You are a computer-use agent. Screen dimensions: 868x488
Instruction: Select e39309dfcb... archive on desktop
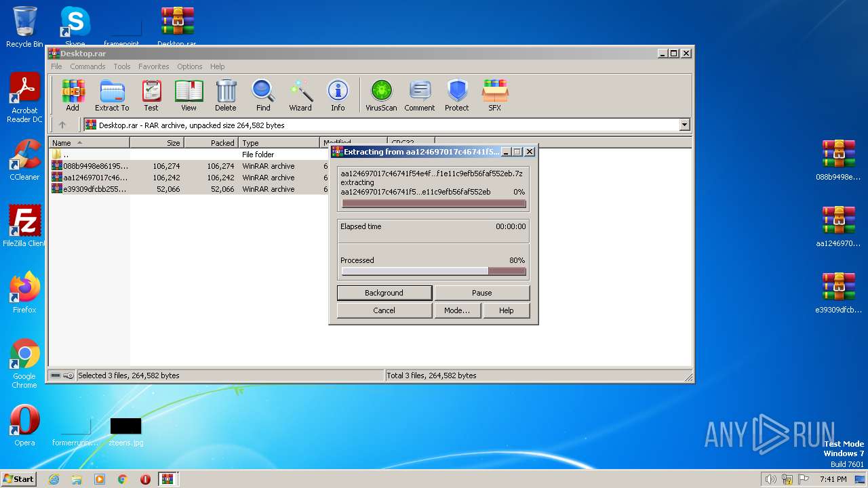(839, 293)
